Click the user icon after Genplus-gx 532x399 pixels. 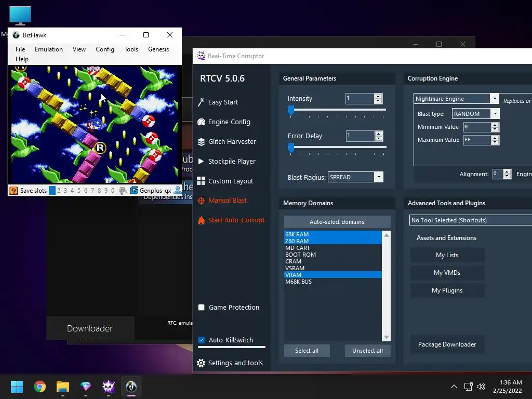(178, 190)
